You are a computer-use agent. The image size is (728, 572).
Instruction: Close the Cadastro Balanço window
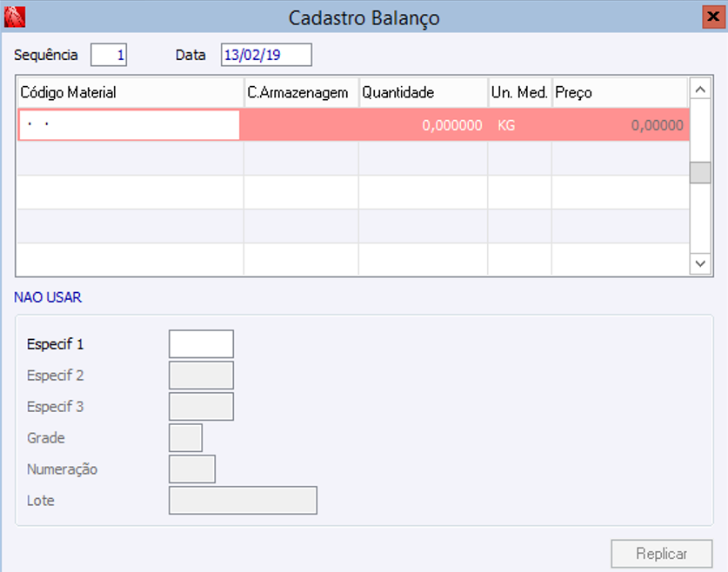(x=713, y=17)
